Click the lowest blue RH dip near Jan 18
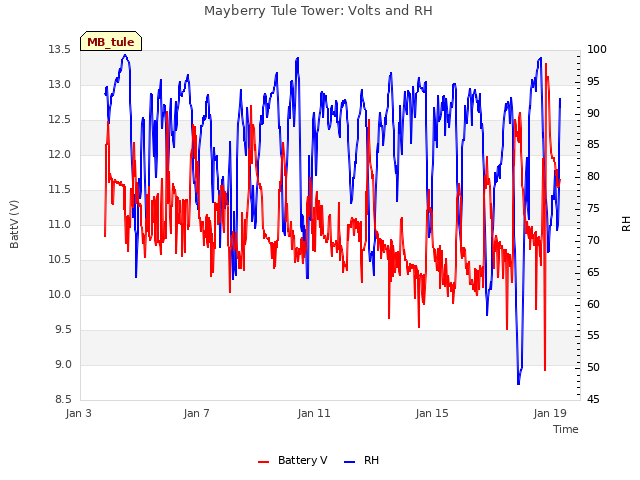Image resolution: width=640 pixels, height=480 pixels. (518, 383)
